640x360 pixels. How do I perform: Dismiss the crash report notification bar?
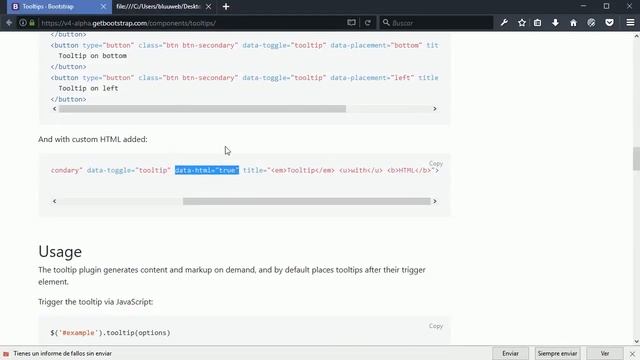click(x=632, y=354)
